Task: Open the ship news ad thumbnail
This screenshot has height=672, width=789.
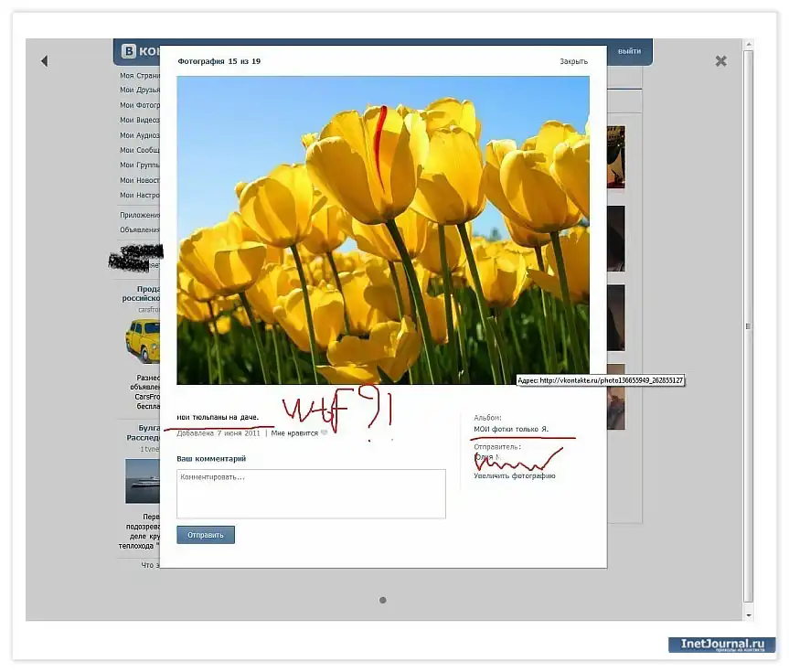Action: point(142,481)
